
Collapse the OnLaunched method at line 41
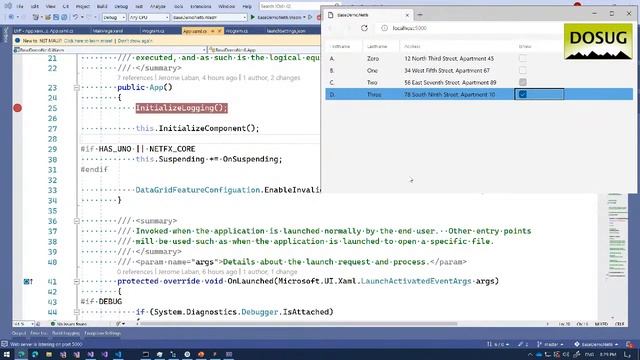pyautogui.click(x=76, y=281)
